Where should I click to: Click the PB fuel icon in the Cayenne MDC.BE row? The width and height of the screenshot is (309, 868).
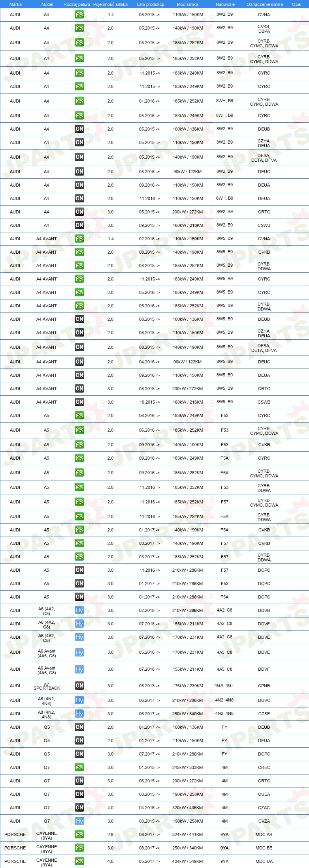click(x=79, y=848)
